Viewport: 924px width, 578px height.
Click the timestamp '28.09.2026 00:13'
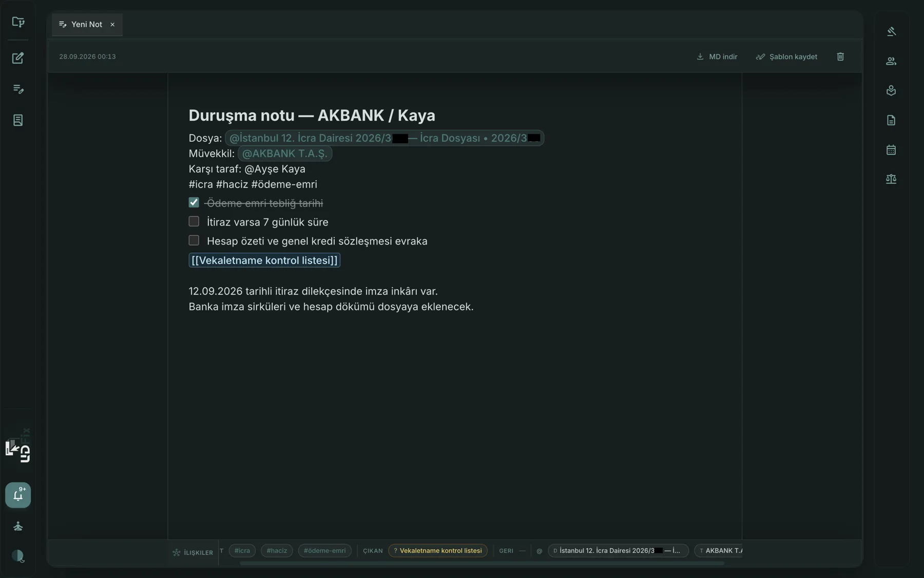[87, 57]
